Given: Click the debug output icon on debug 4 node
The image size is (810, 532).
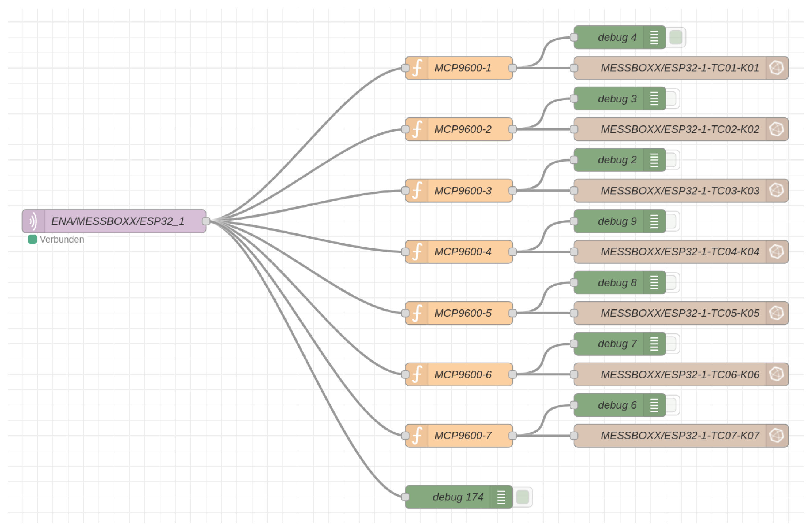Looking at the screenshot, I should [654, 37].
